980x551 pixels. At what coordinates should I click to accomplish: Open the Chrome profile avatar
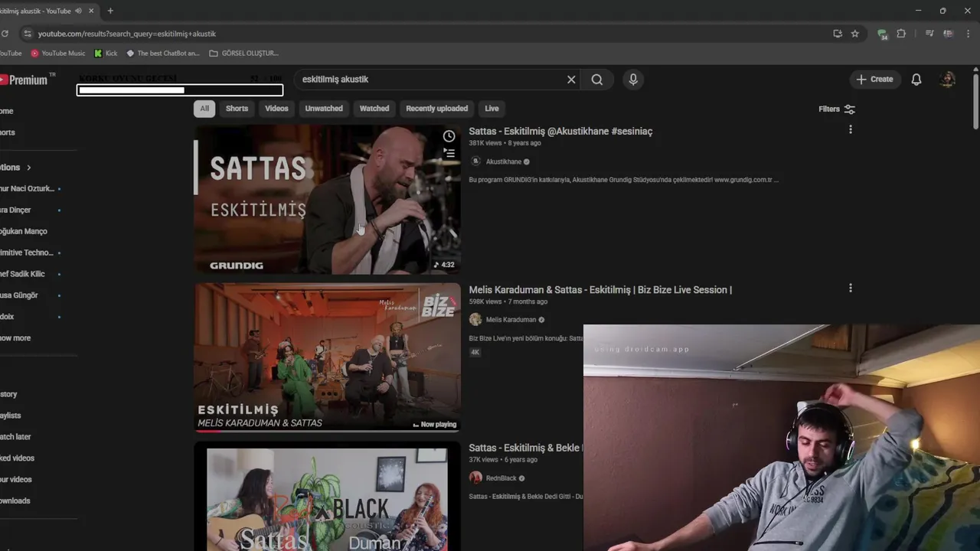pyautogui.click(x=948, y=34)
